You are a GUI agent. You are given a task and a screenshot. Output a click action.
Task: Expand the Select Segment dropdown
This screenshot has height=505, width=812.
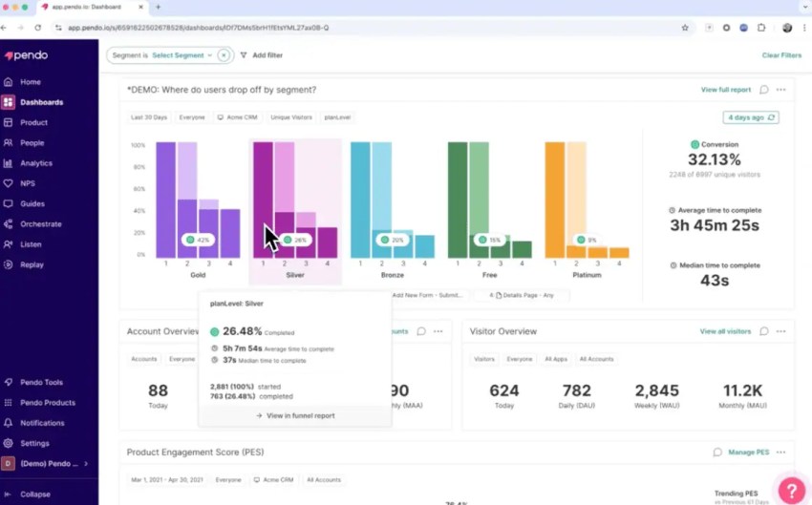pos(182,55)
